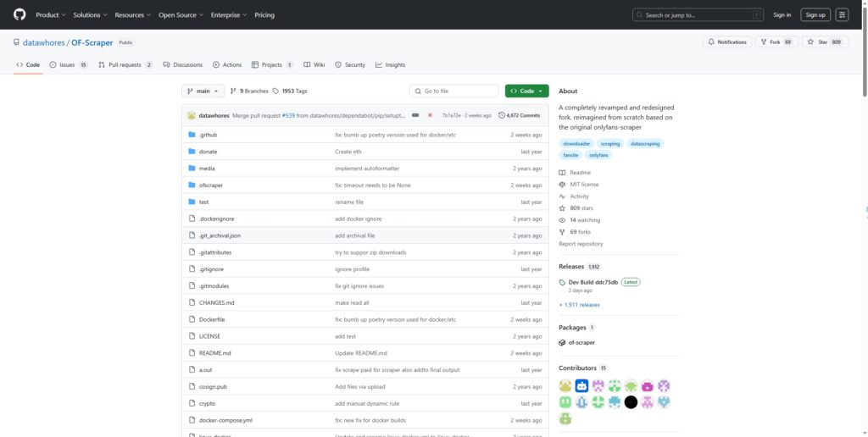Click the failed status X icon
Image resolution: width=868 pixels, height=437 pixels.
[x=430, y=115]
